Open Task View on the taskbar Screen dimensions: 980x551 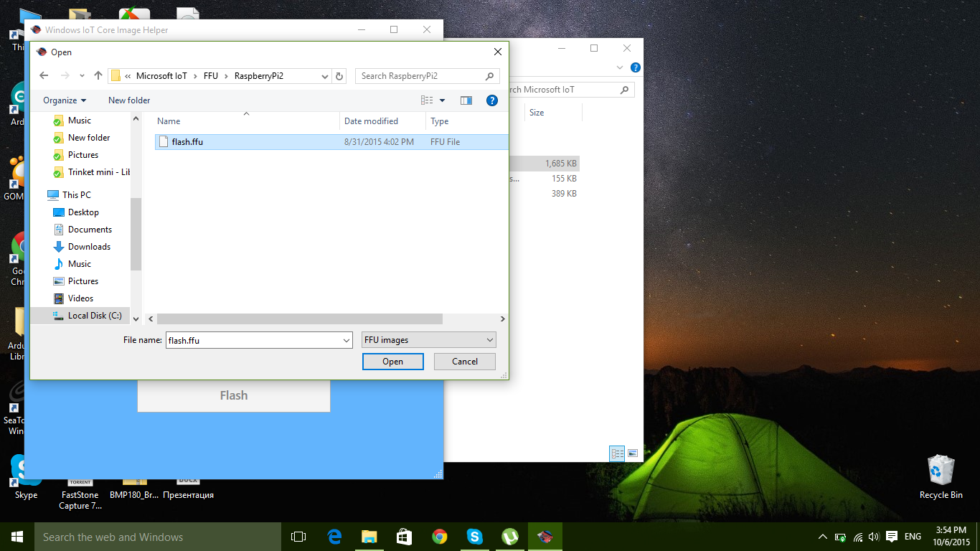pyautogui.click(x=298, y=537)
